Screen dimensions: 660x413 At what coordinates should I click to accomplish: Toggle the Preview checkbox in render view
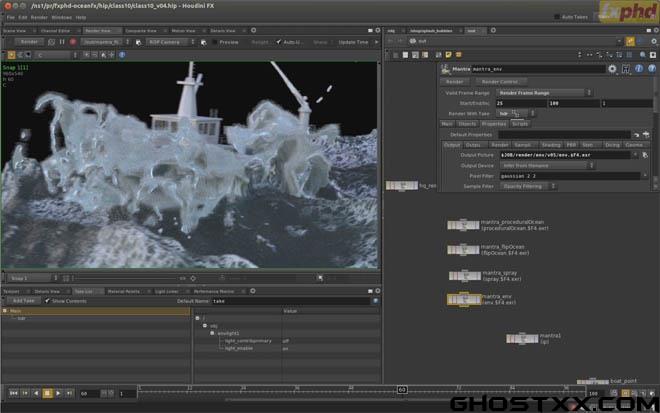(x=215, y=42)
